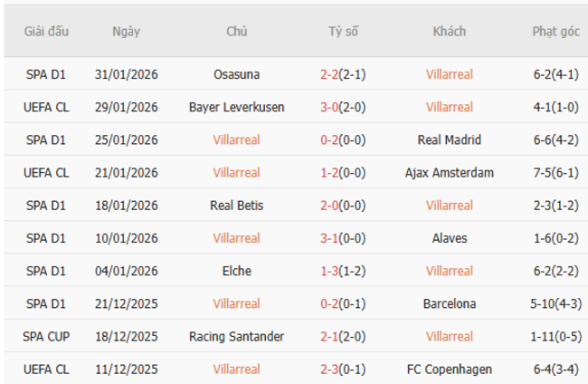The width and height of the screenshot is (588, 384).
Task: Click the Osasuna home team link
Action: (x=237, y=74)
